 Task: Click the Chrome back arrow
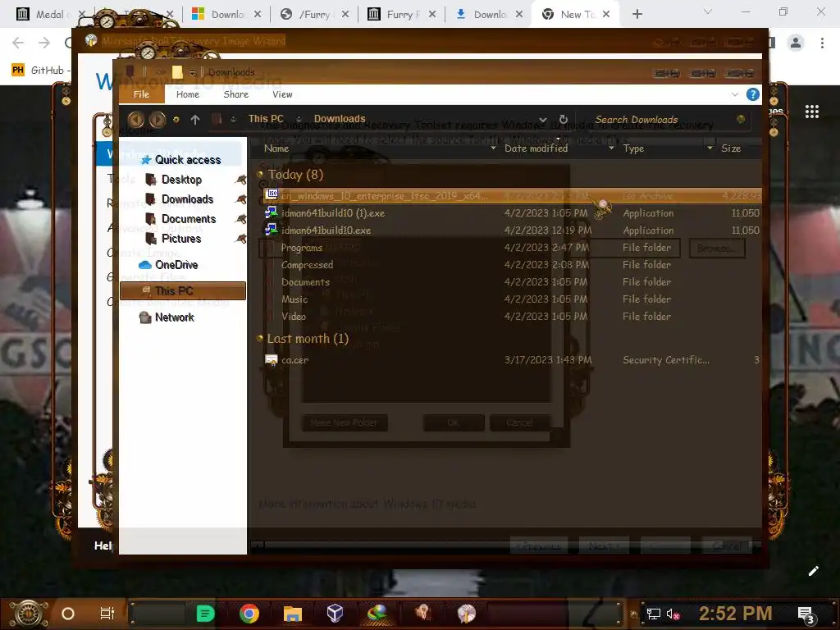click(18, 43)
